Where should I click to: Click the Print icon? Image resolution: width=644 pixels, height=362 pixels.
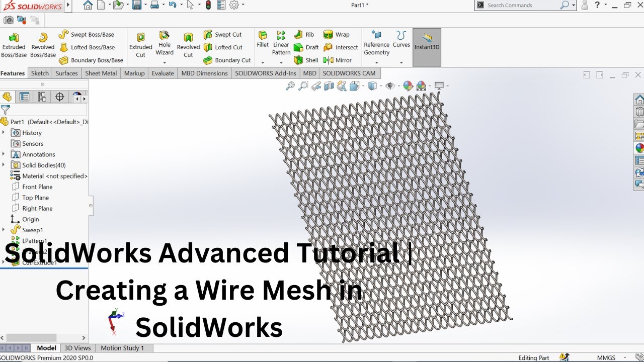[154, 5]
